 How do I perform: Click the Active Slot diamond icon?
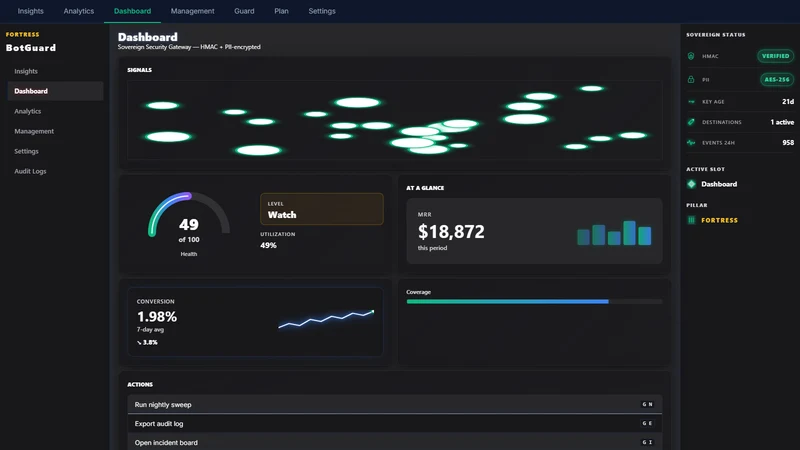click(691, 184)
